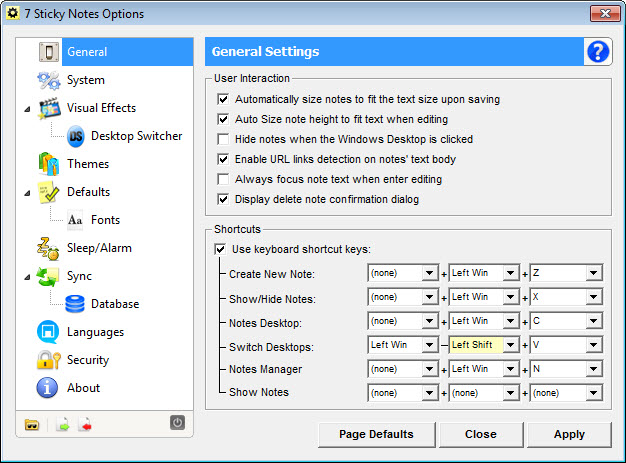Apply the settings changes
Image resolution: width=626 pixels, height=463 pixels.
point(569,434)
